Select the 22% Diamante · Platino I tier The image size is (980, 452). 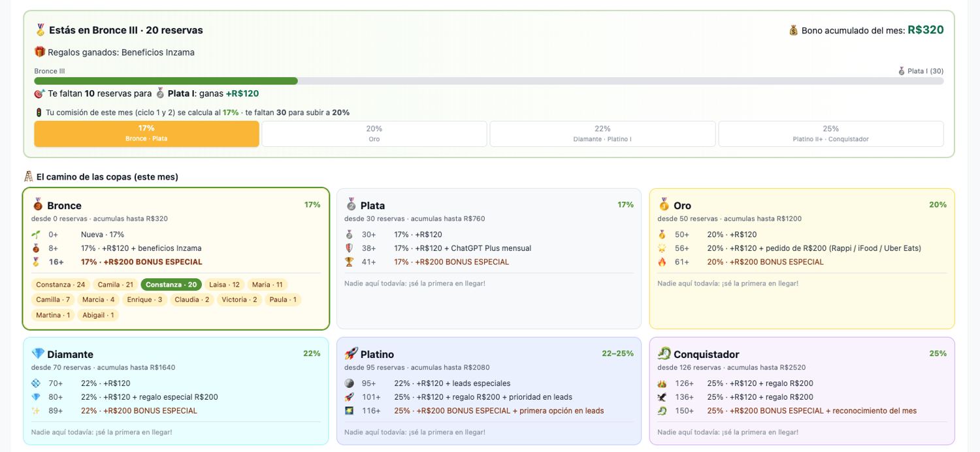602,133
